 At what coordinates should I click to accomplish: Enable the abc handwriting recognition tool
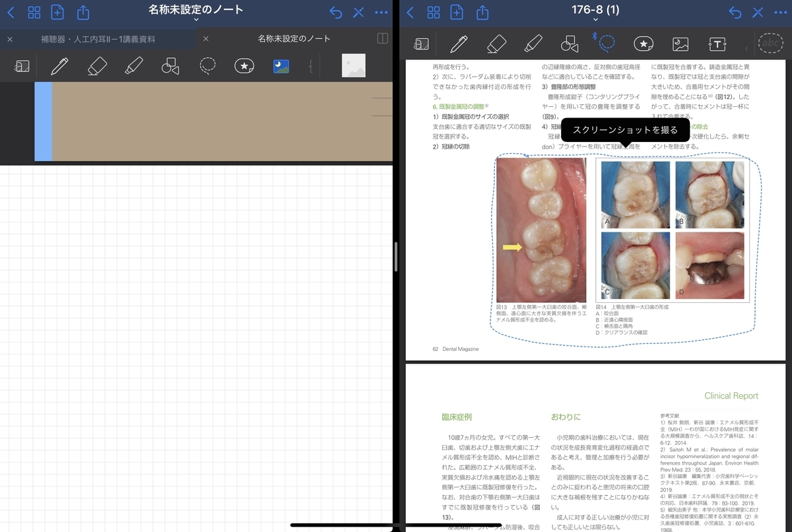tap(770, 44)
